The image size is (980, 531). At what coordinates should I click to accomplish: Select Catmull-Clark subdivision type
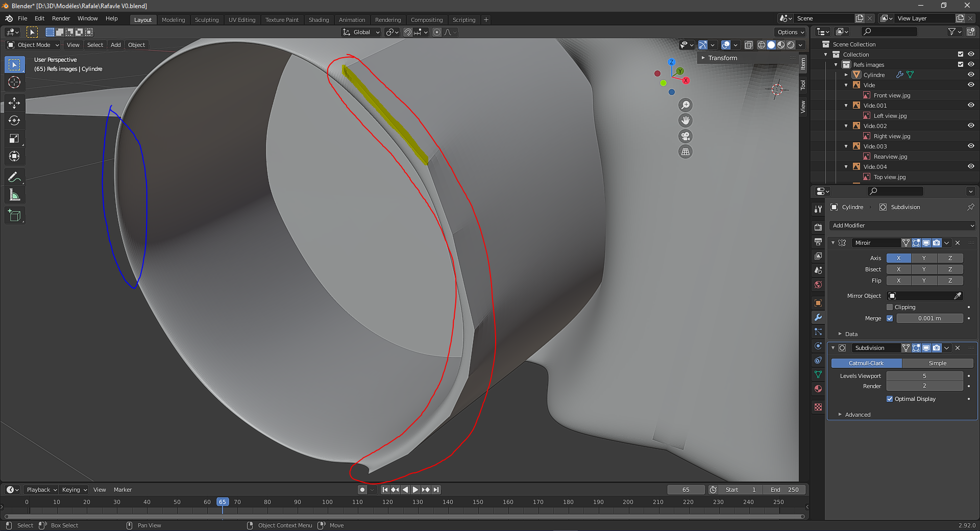click(x=866, y=363)
